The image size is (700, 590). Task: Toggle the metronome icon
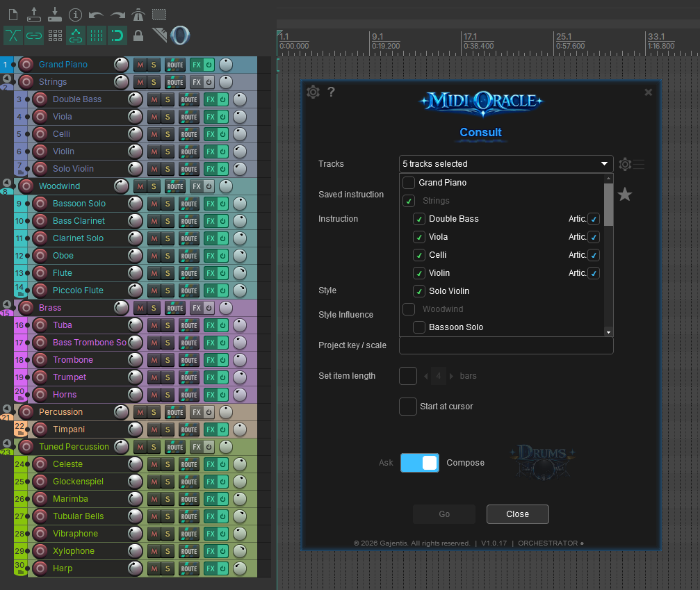(138, 15)
